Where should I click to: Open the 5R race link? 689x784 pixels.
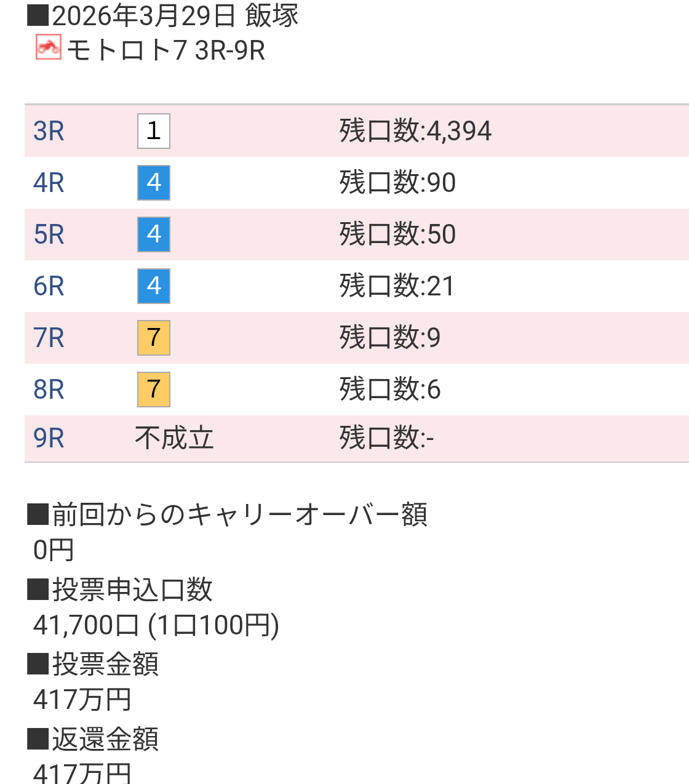coord(49,234)
